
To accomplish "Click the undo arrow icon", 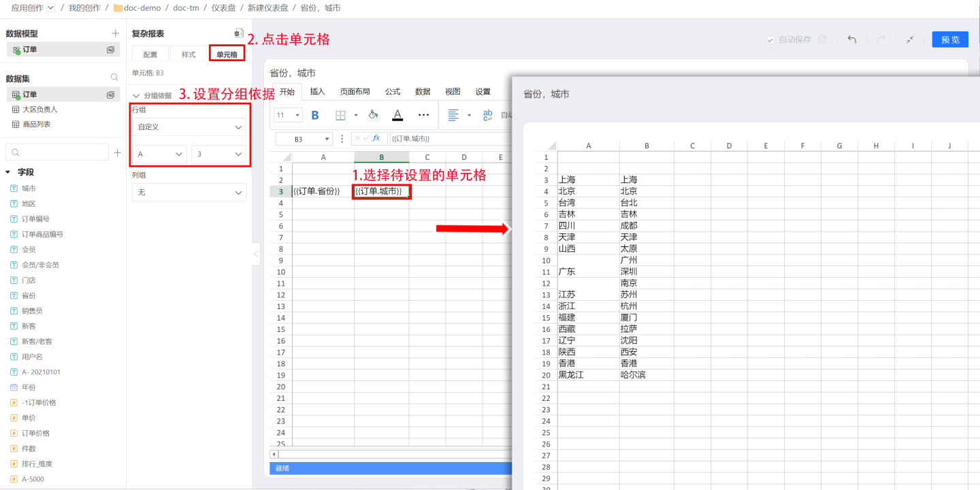I will pyautogui.click(x=851, y=39).
